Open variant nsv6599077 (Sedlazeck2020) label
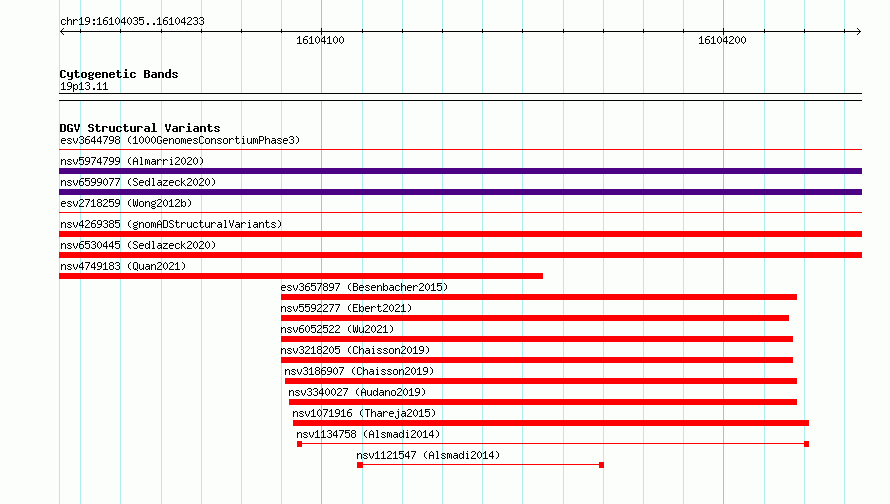This screenshot has height=504, width=890. coord(138,182)
